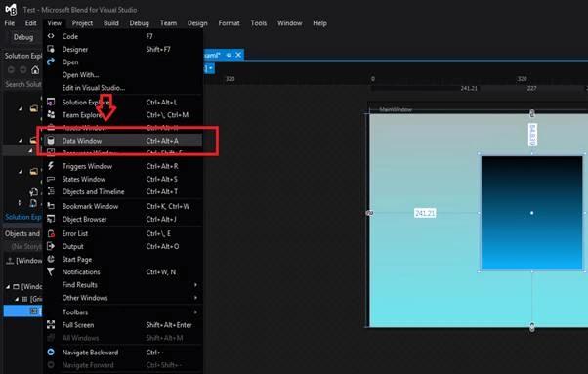Open the File menu
Image resolution: width=588 pixels, height=374 pixels.
(x=10, y=23)
